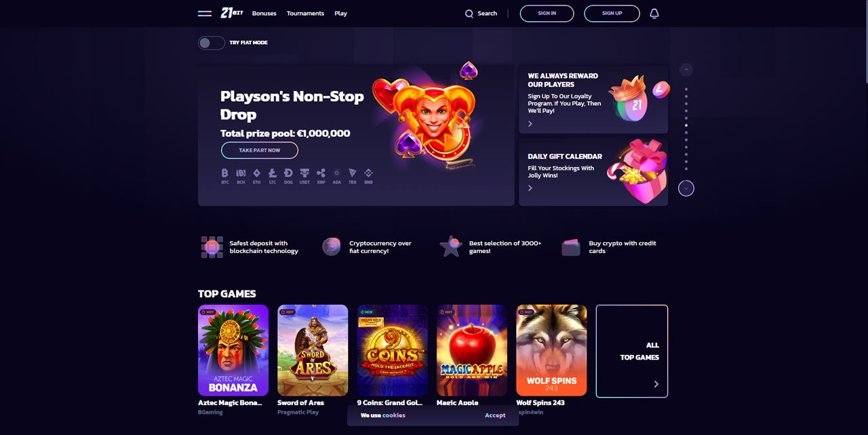Click the Search magnifier icon
The width and height of the screenshot is (868, 435).
coord(469,14)
